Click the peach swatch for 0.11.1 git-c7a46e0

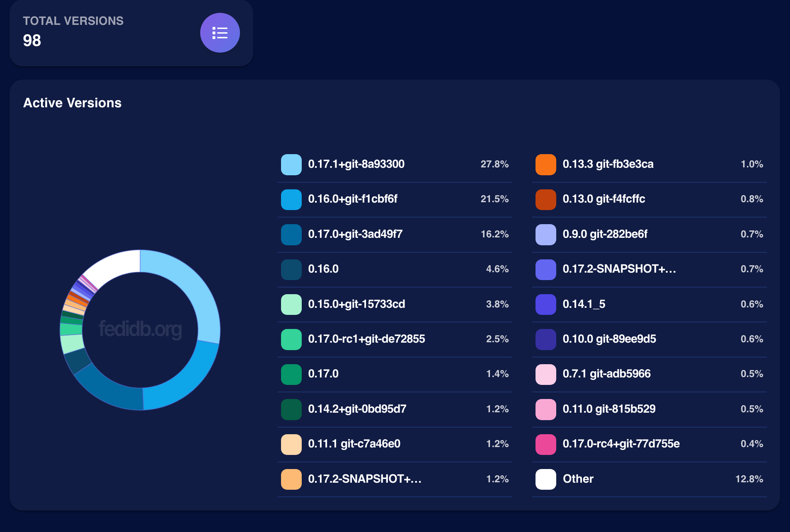click(291, 444)
